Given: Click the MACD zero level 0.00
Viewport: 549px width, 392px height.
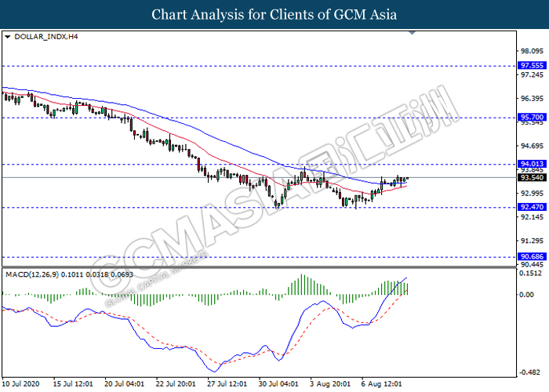Looking at the screenshot, I should [x=527, y=295].
